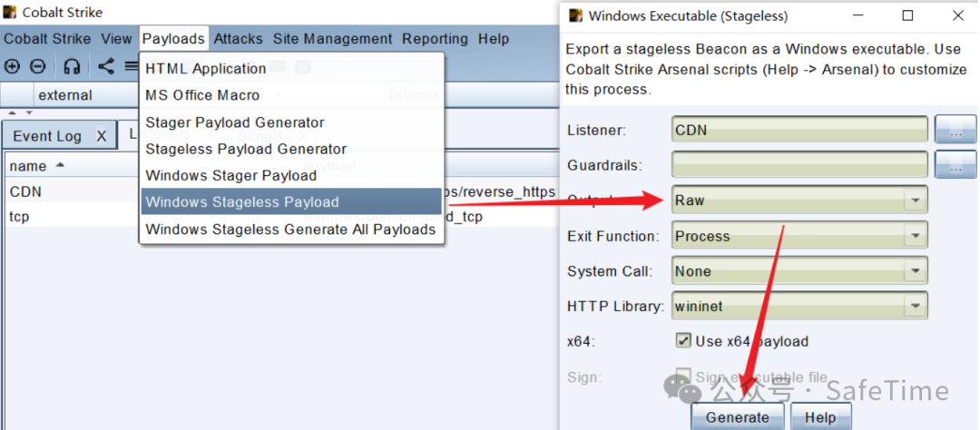Click the browse button beside Listener field

pos(955,130)
